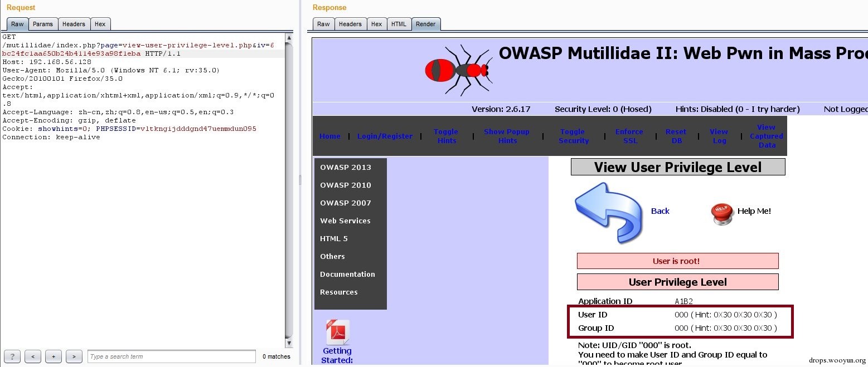Screen dimensions: 868x367
Task: Click the User ID label
Action: coord(593,315)
